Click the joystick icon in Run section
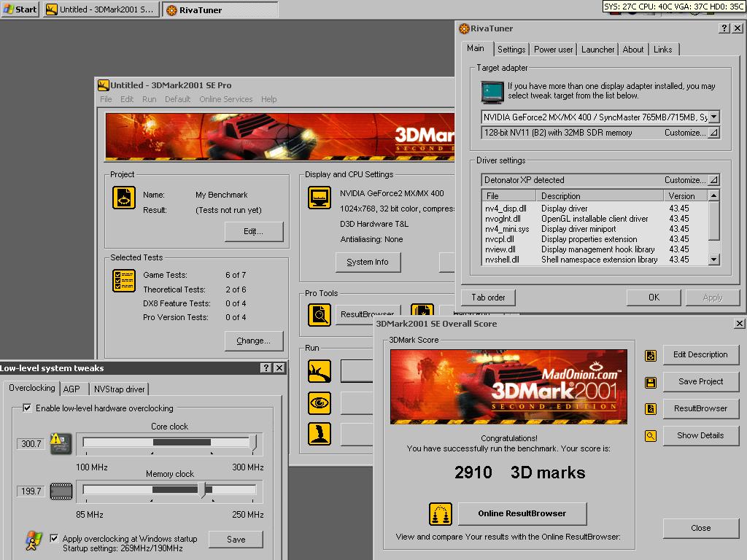This screenshot has height=560, width=747. pos(320,433)
